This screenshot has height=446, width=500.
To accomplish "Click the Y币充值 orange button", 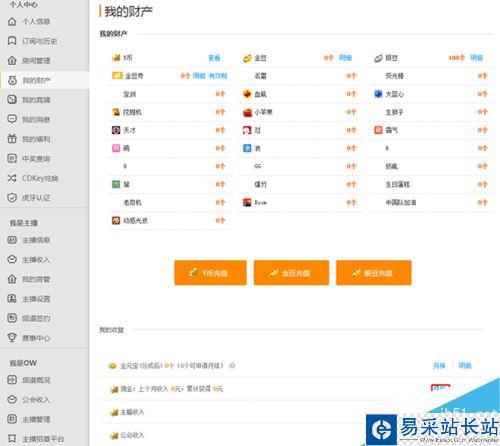I will coord(210,273).
